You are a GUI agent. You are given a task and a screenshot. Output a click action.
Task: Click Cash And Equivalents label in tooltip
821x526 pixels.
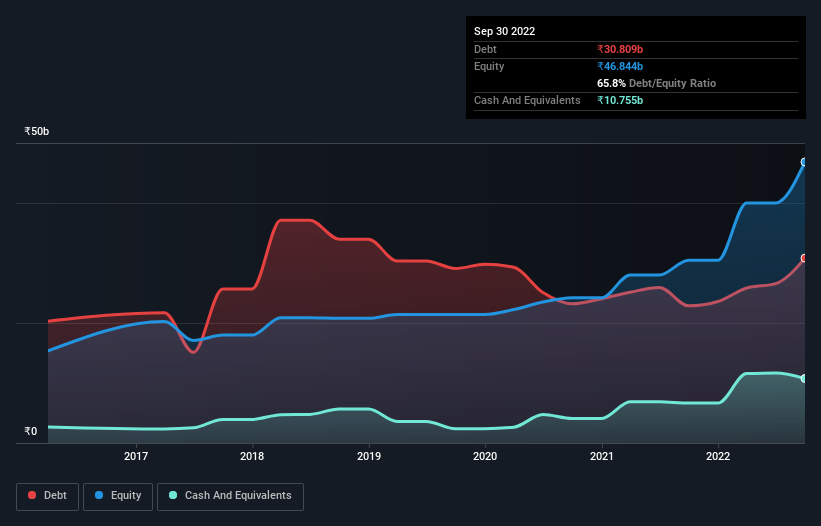pos(527,100)
